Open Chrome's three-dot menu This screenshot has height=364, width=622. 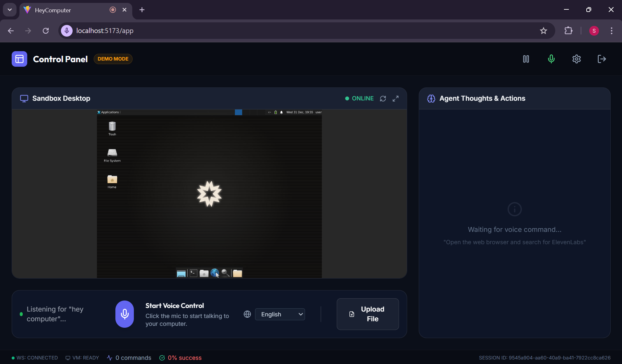611,31
